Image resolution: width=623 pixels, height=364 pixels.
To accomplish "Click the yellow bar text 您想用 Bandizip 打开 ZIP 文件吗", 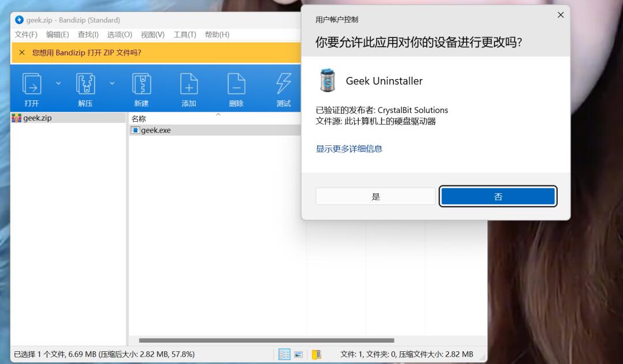I will 87,52.
